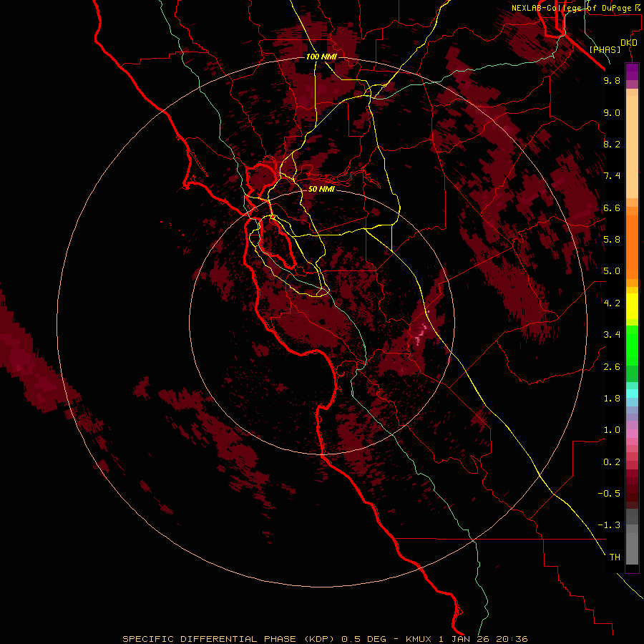
Task: Click the 0.2 color scale value
Action: coord(612,462)
